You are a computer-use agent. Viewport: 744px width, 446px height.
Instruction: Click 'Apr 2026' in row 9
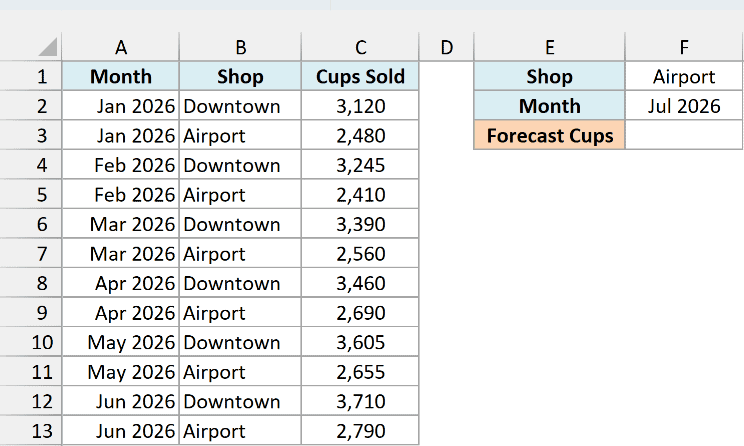pos(135,313)
